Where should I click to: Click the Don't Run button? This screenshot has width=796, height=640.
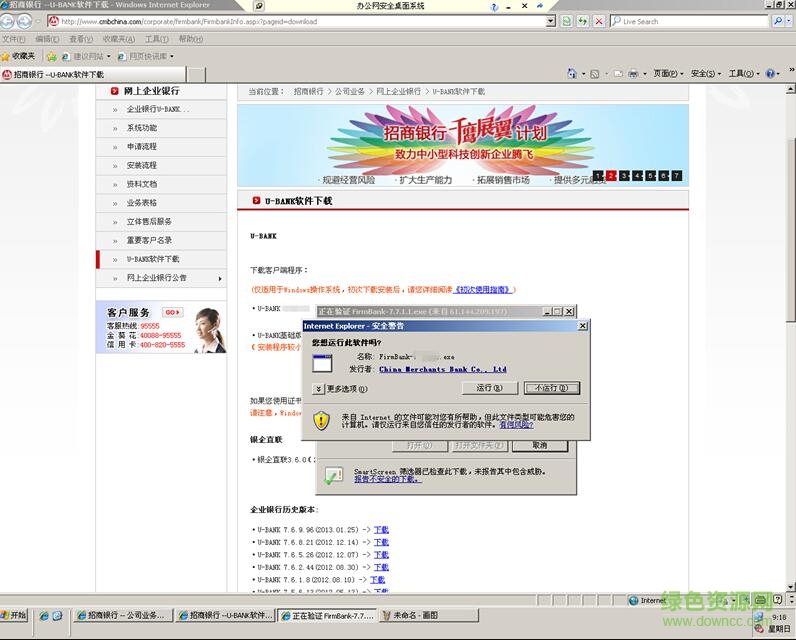552,388
